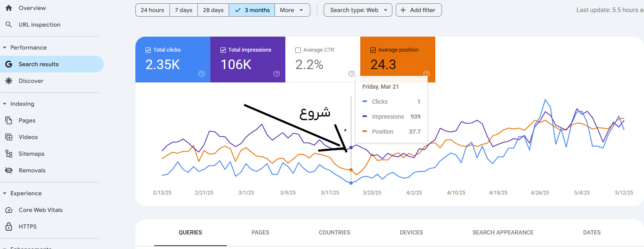The image size is (644, 249).
Task: Click the Core Web Vitals gauge icon
Action: pyautogui.click(x=8, y=210)
